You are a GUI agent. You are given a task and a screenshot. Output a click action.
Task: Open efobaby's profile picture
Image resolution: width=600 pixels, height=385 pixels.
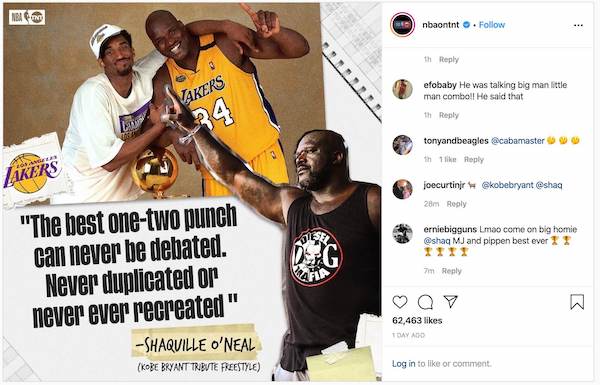pos(403,89)
